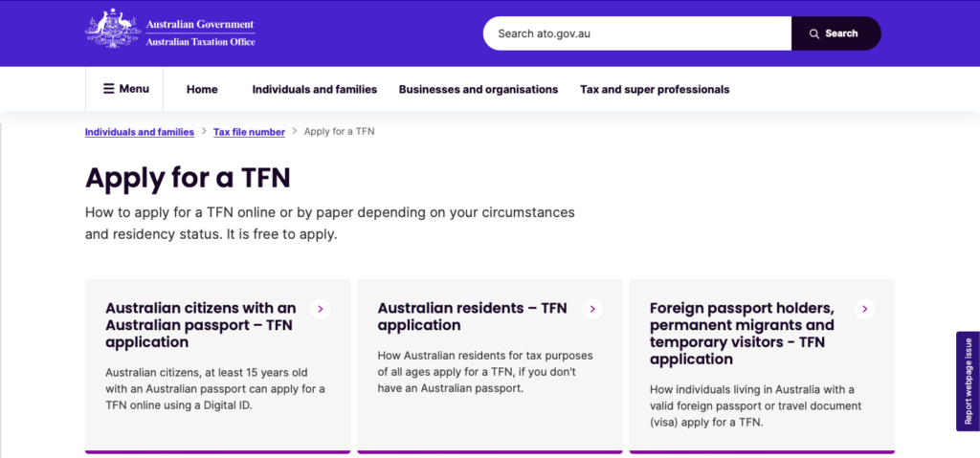980x458 pixels.
Task: Open Businesses and organisations nav item
Action: (x=479, y=89)
